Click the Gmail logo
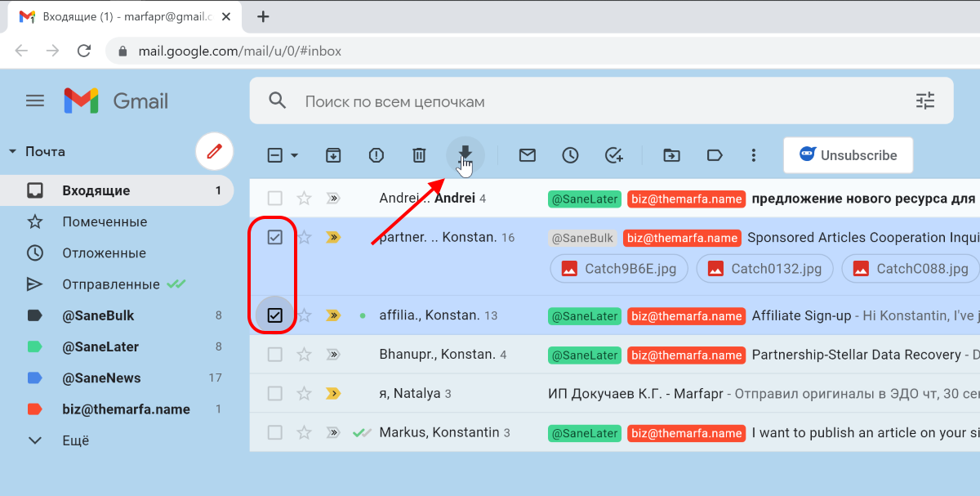980x496 pixels. (x=116, y=101)
